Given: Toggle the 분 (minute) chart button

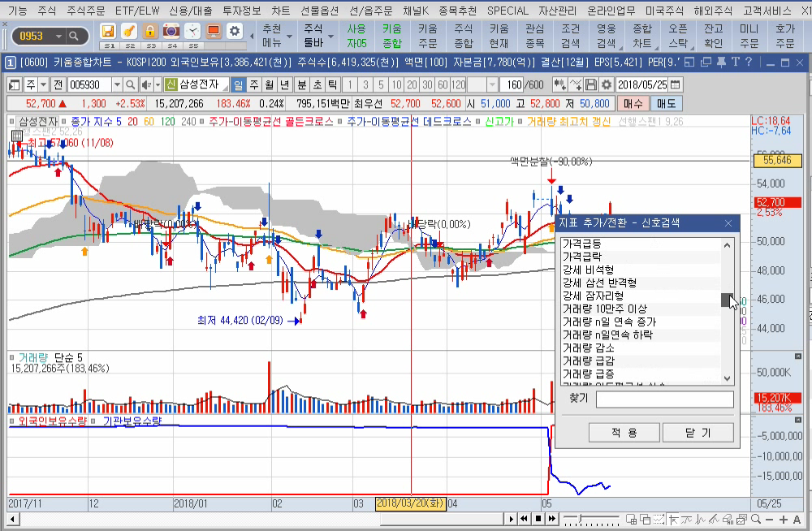Looking at the screenshot, I should point(301,84).
